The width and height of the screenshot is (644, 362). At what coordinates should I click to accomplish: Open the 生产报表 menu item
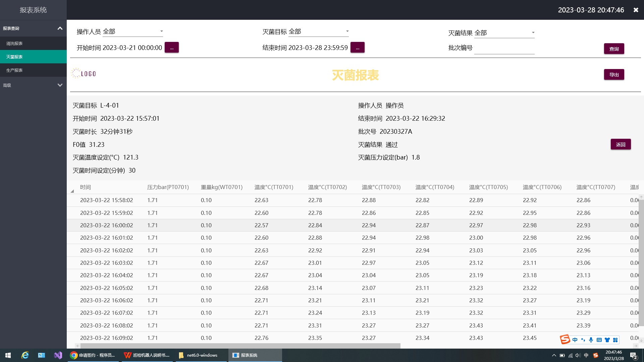[33, 70]
